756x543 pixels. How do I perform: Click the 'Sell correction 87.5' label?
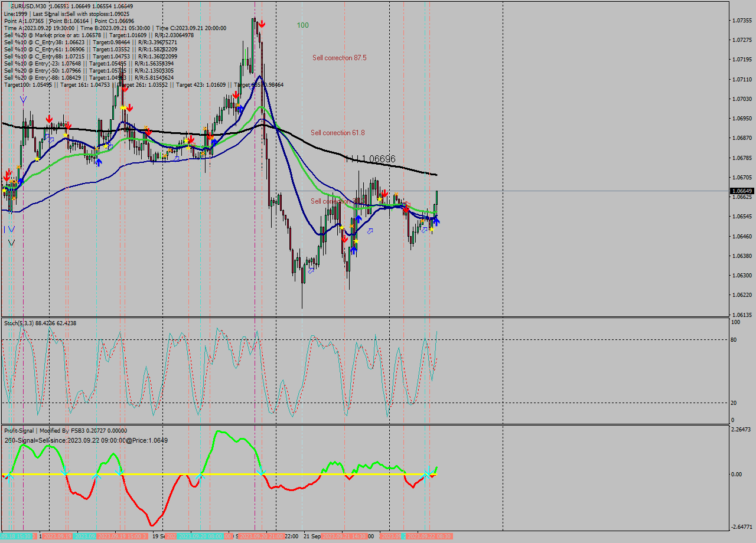point(339,58)
